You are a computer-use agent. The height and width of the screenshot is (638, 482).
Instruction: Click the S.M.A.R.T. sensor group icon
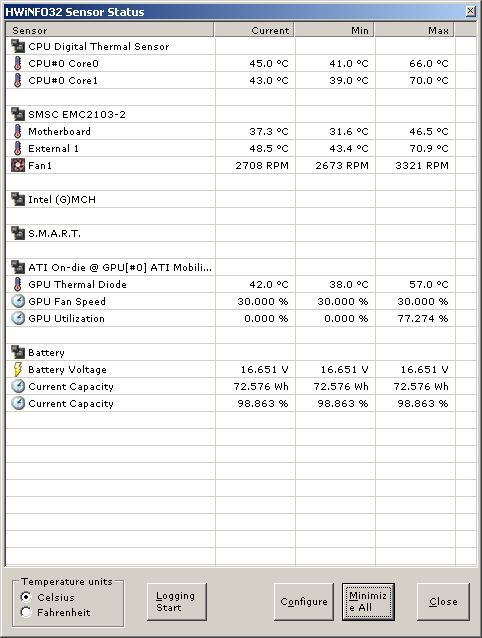coord(18,233)
